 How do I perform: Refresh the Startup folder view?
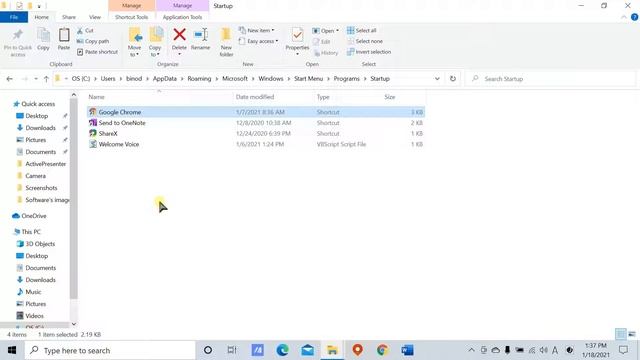[x=453, y=79]
